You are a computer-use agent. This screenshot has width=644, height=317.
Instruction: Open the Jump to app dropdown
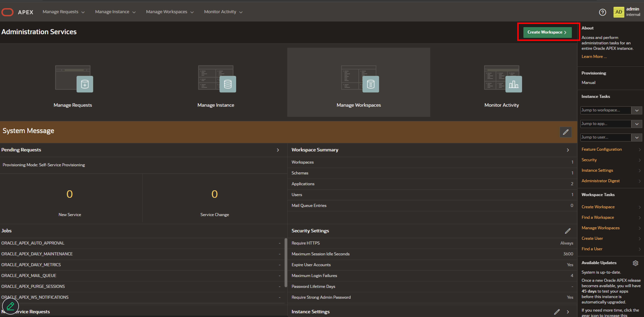pos(637,124)
